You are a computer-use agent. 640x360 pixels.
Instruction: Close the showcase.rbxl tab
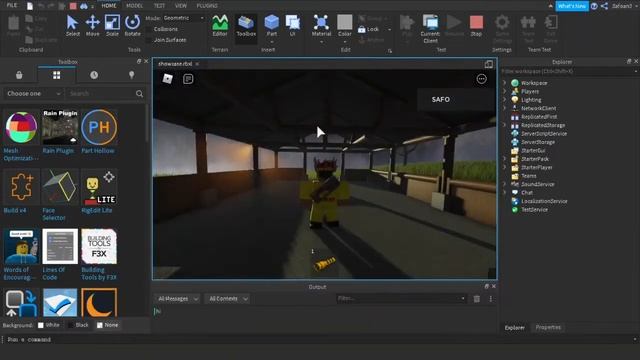(x=197, y=64)
